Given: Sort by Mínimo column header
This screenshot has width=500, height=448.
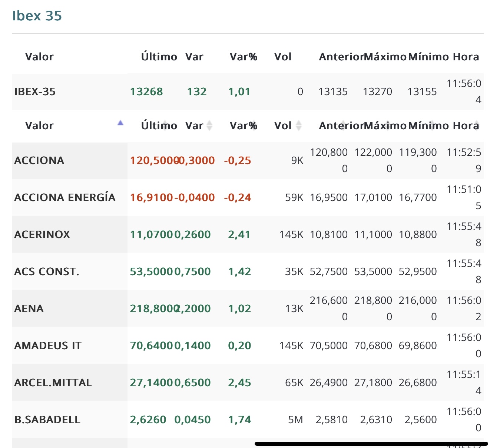Looking at the screenshot, I should pyautogui.click(x=428, y=126).
